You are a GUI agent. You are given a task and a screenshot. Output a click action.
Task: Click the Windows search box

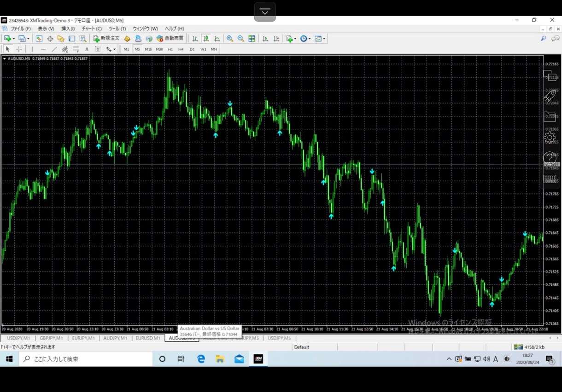(86, 359)
